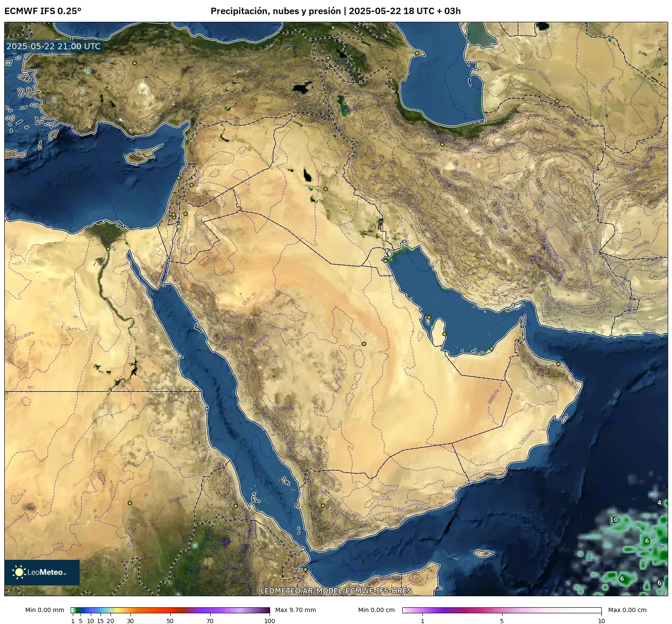Click tick 30 on precipitation scale

[130, 621]
